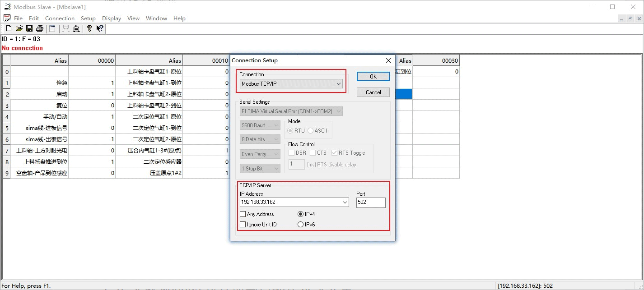Click the Print icon in toolbar
This screenshot has width=644, height=290.
coord(40,28)
